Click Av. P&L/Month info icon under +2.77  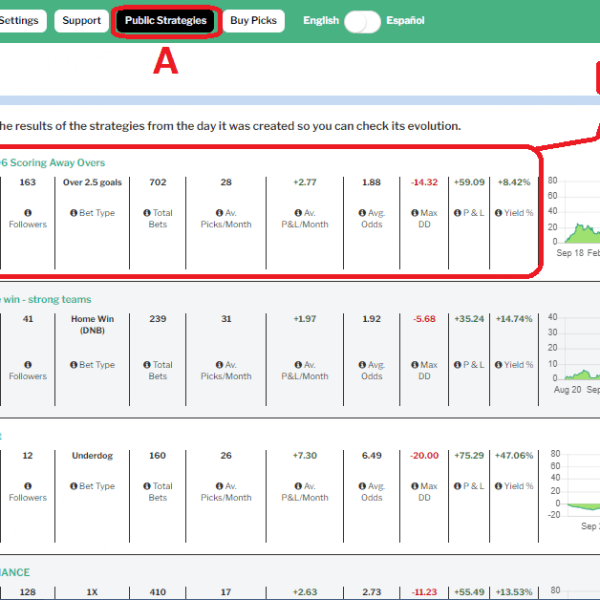pyautogui.click(x=298, y=213)
